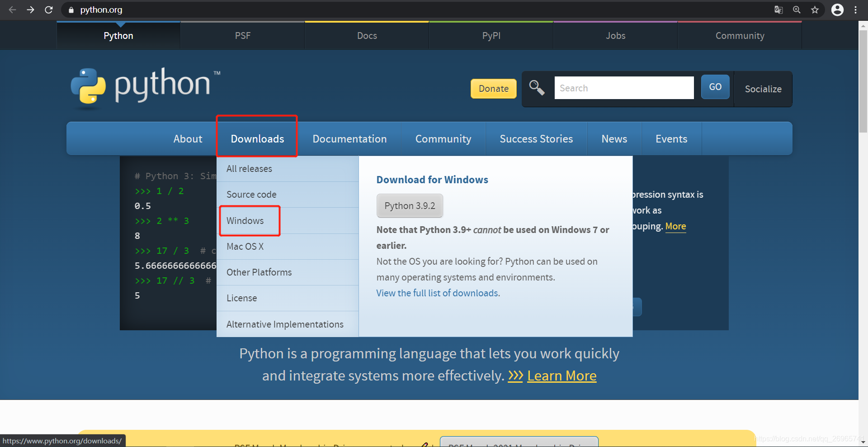Choose License from Downloads menu
This screenshot has height=447, width=868.
[x=288, y=298]
